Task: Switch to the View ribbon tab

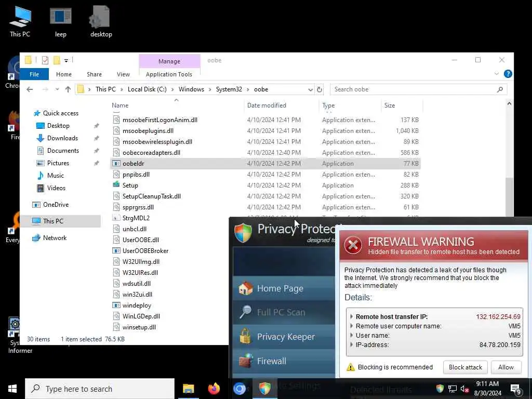Action: [123, 74]
